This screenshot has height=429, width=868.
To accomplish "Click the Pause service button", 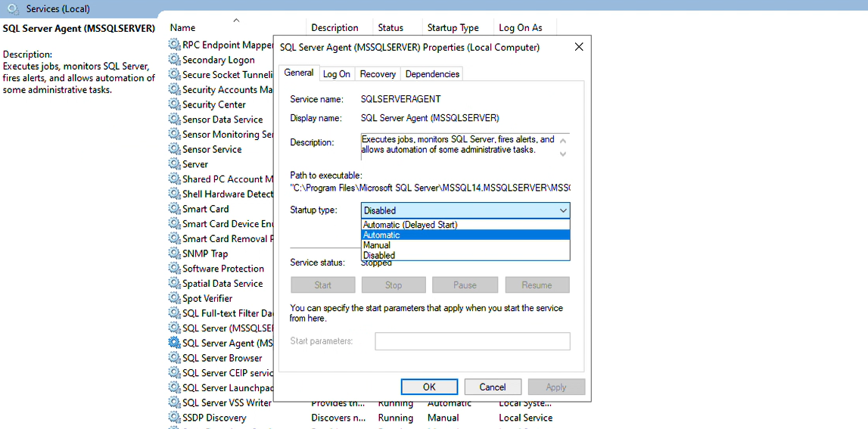I will point(465,285).
